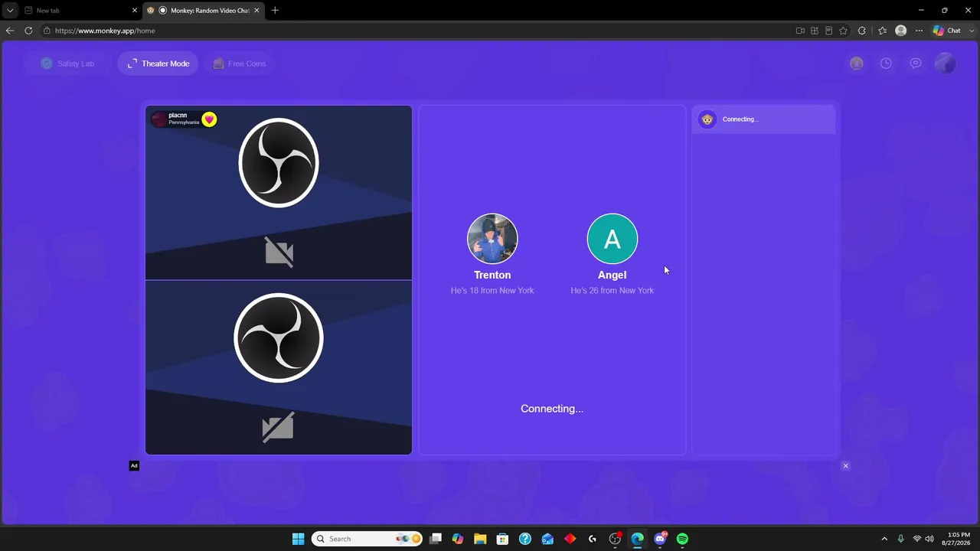Screen dimensions: 980x551
Task: Open the browser profile account icon
Action: point(901,31)
